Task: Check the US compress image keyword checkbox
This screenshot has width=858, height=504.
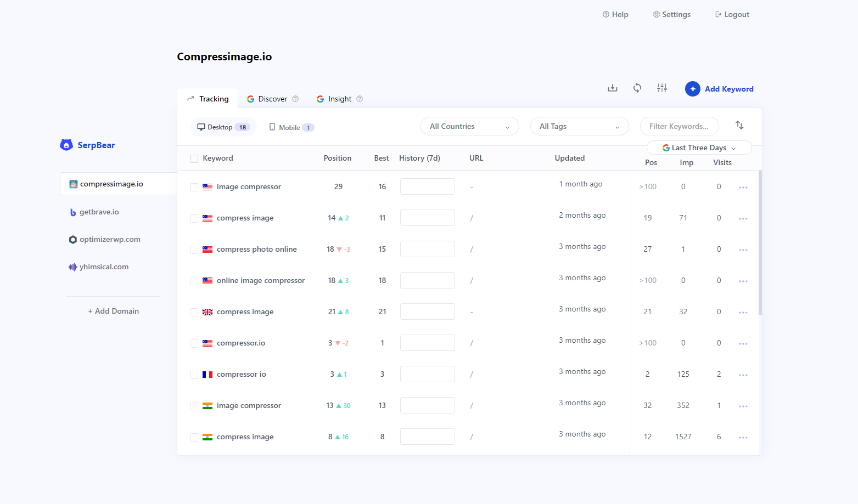Action: pyautogui.click(x=194, y=218)
